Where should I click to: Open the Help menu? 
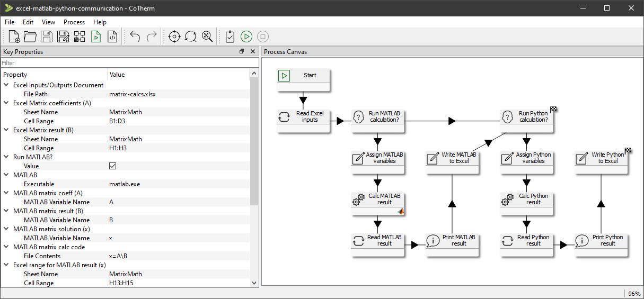[100, 22]
